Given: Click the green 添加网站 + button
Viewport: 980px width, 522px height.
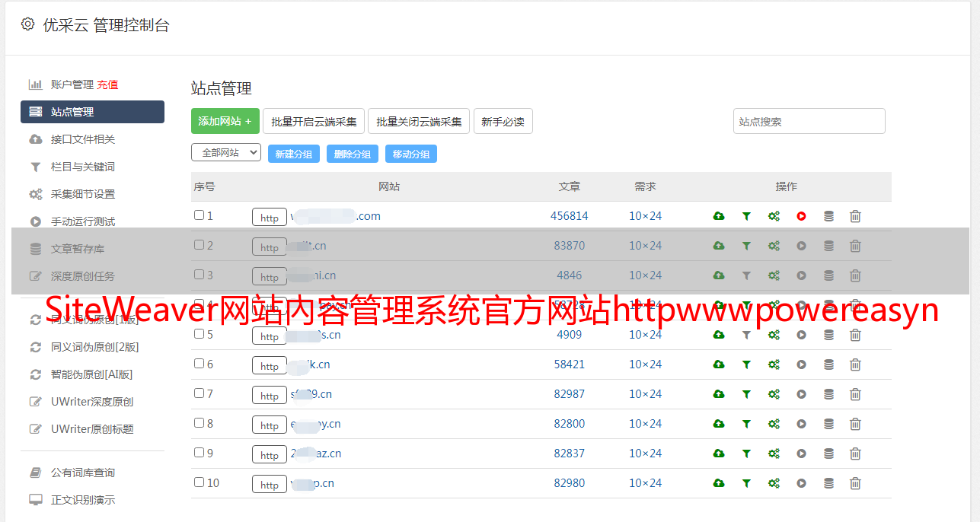Looking at the screenshot, I should [225, 121].
